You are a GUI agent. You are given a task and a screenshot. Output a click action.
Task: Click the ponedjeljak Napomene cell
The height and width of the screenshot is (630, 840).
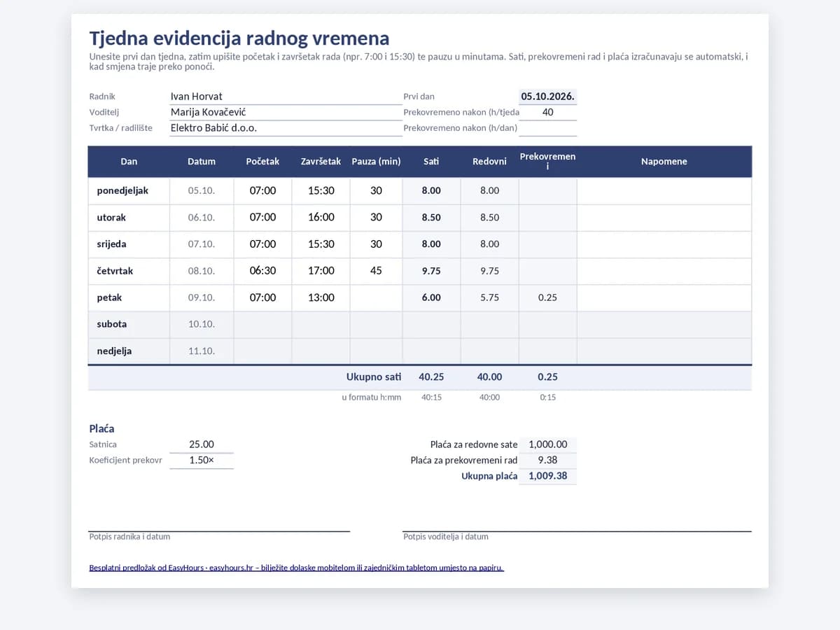(x=664, y=190)
